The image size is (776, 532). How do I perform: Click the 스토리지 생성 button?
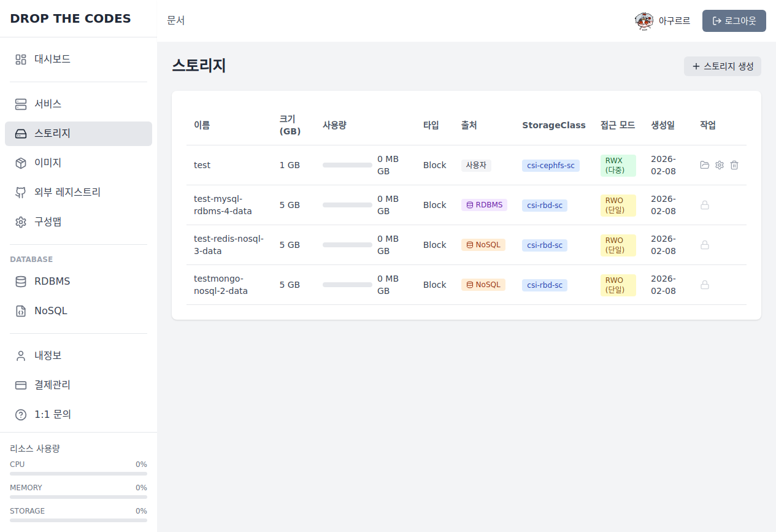coord(722,66)
